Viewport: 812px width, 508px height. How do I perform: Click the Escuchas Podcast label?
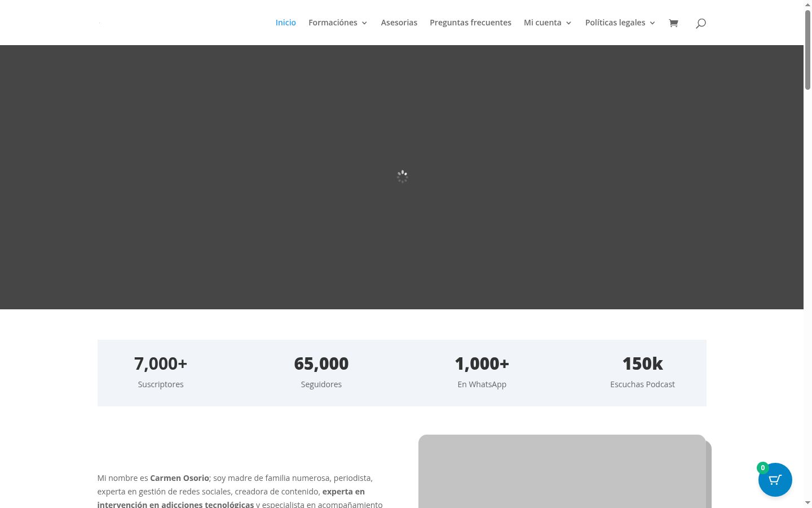(642, 384)
